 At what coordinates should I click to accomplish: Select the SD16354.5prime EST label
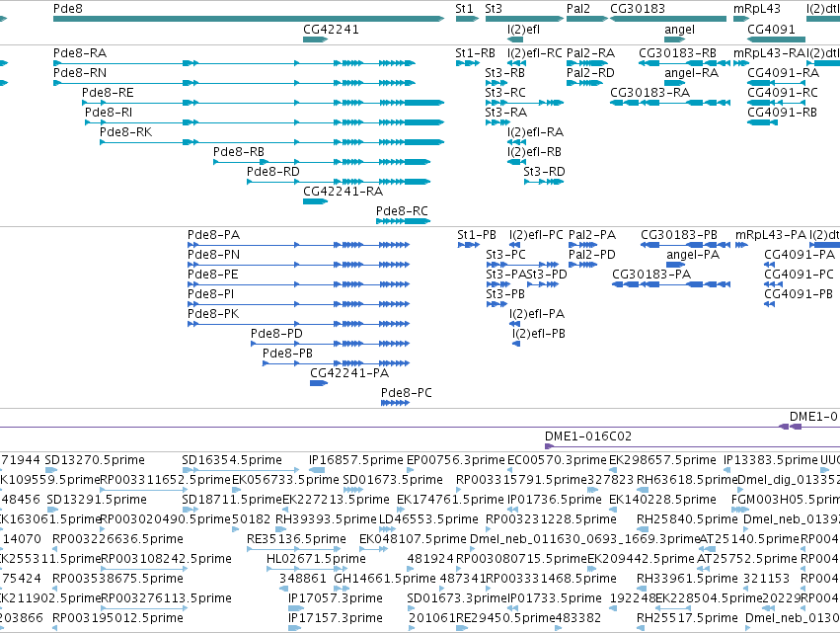[232, 460]
